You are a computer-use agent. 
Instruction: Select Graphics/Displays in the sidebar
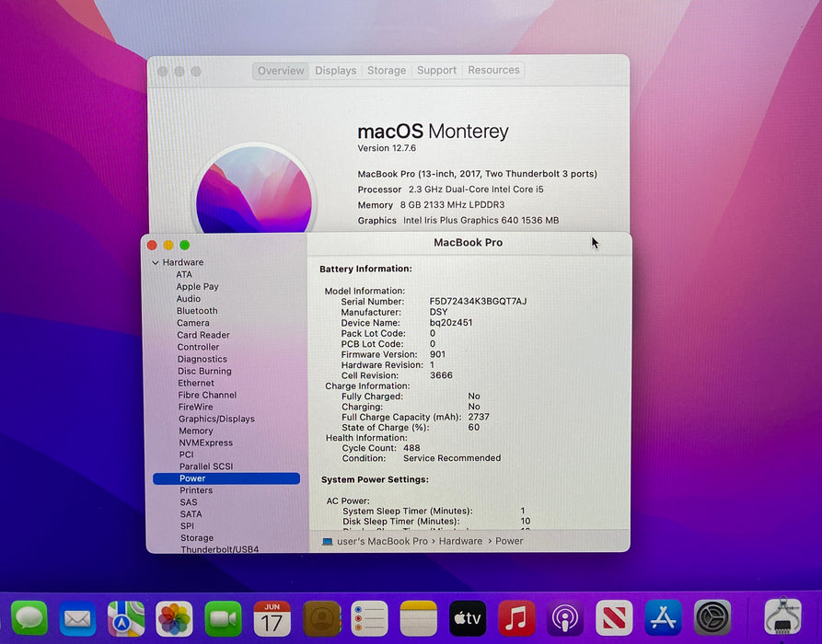[x=216, y=419]
